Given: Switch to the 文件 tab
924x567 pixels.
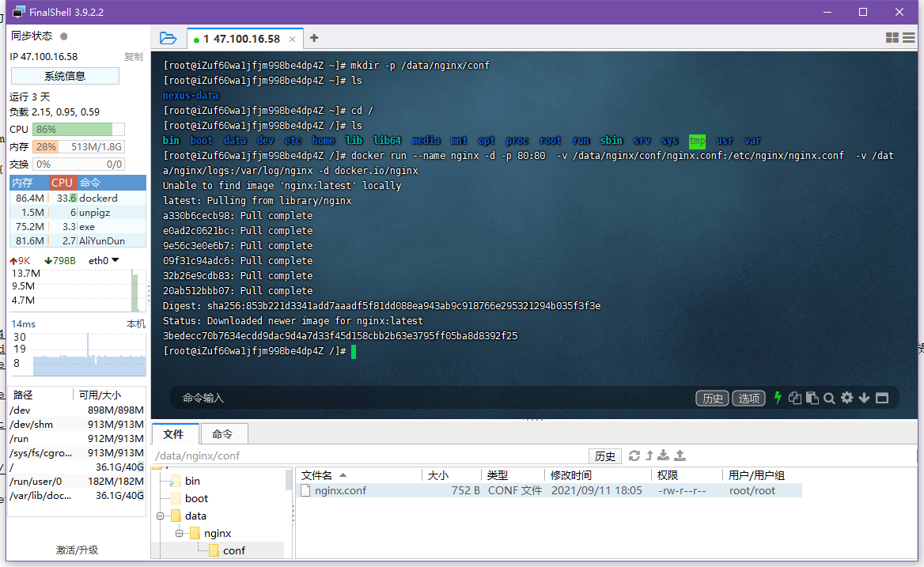Looking at the screenshot, I should (173, 434).
